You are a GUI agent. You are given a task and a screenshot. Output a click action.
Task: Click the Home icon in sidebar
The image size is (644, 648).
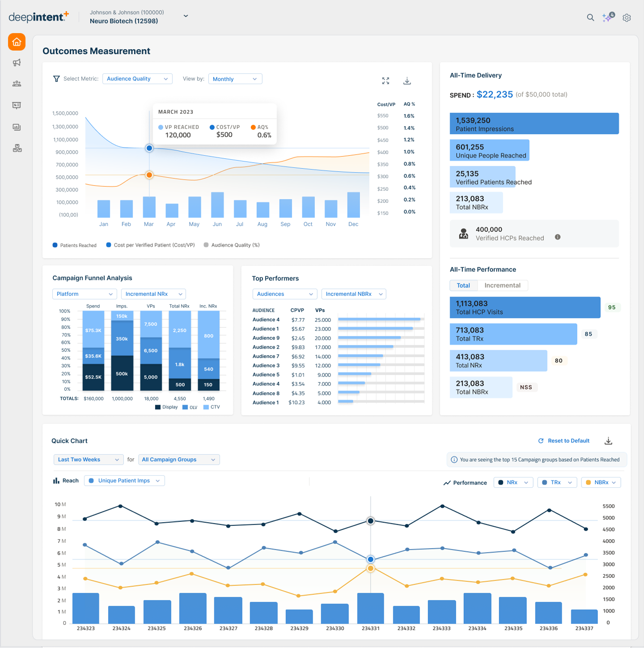[17, 42]
